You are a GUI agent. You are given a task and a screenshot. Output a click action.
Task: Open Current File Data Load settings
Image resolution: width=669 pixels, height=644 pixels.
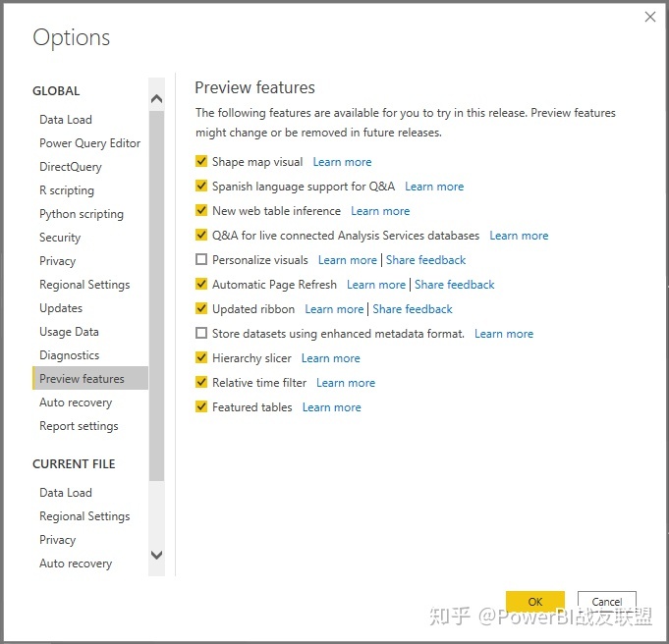click(66, 493)
